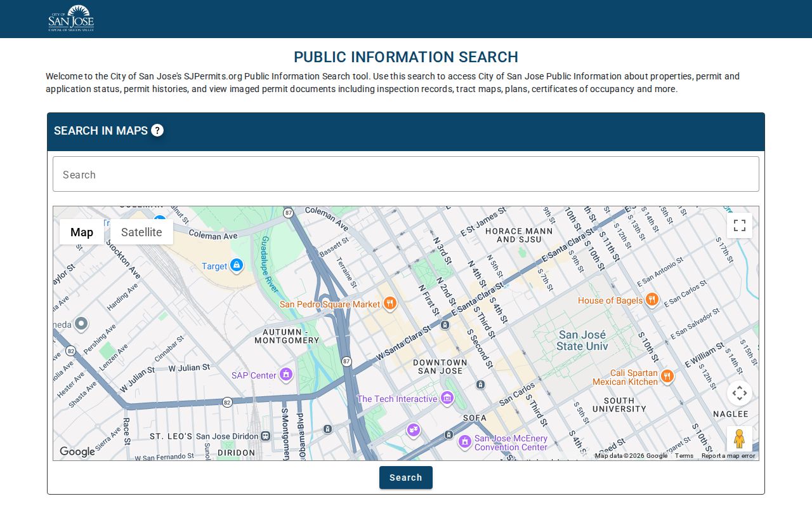812x508 pixels.
Task: Click the San José State Univ label
Action: tap(582, 340)
